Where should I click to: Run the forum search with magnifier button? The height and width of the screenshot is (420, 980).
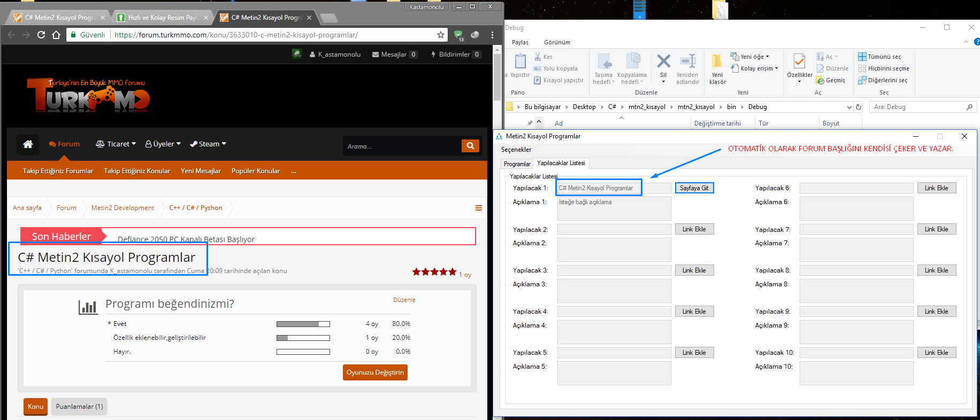click(x=470, y=146)
